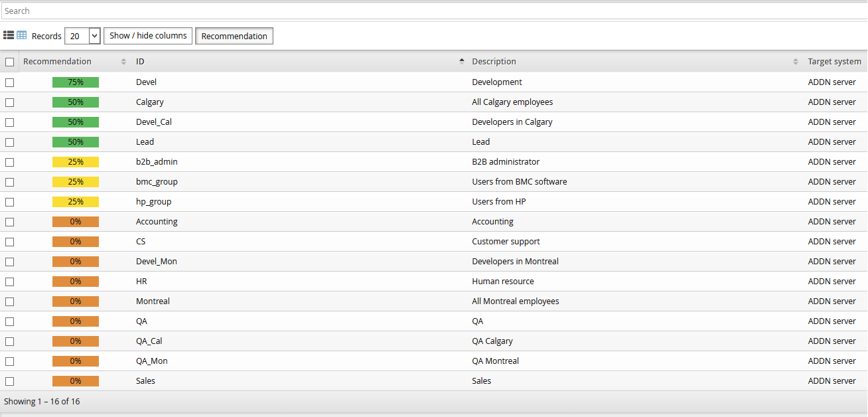Click the 25% yellow bar for b2b_admin
Viewport: 868px width, 417px height.
point(76,162)
